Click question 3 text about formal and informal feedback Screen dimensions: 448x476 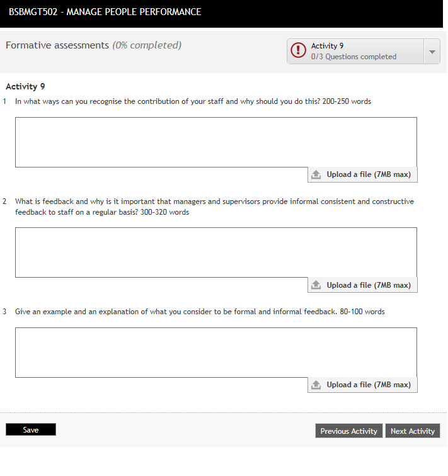pyautogui.click(x=200, y=312)
